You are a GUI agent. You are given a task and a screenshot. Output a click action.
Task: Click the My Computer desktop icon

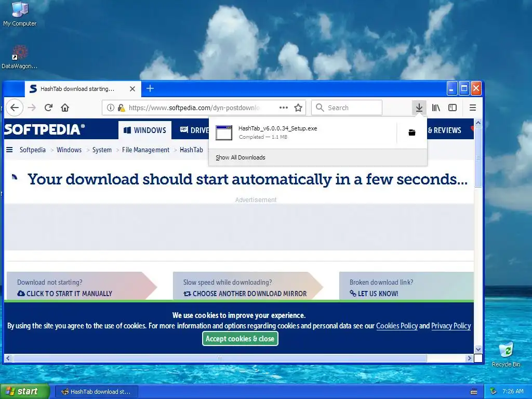[x=20, y=14]
